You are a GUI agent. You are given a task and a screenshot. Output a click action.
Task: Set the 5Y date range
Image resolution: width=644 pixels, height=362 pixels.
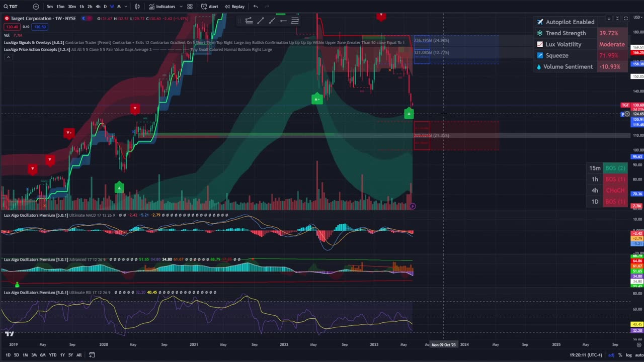pyautogui.click(x=70, y=355)
